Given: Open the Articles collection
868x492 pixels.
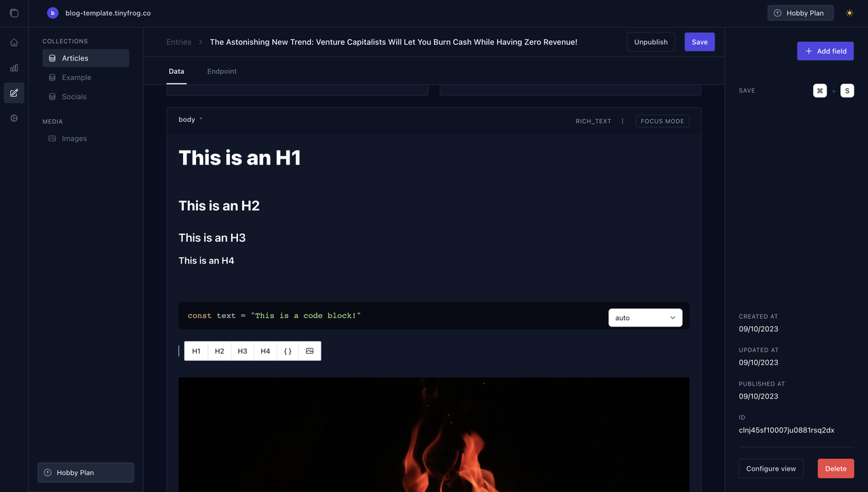Looking at the screenshot, I should pyautogui.click(x=85, y=58).
